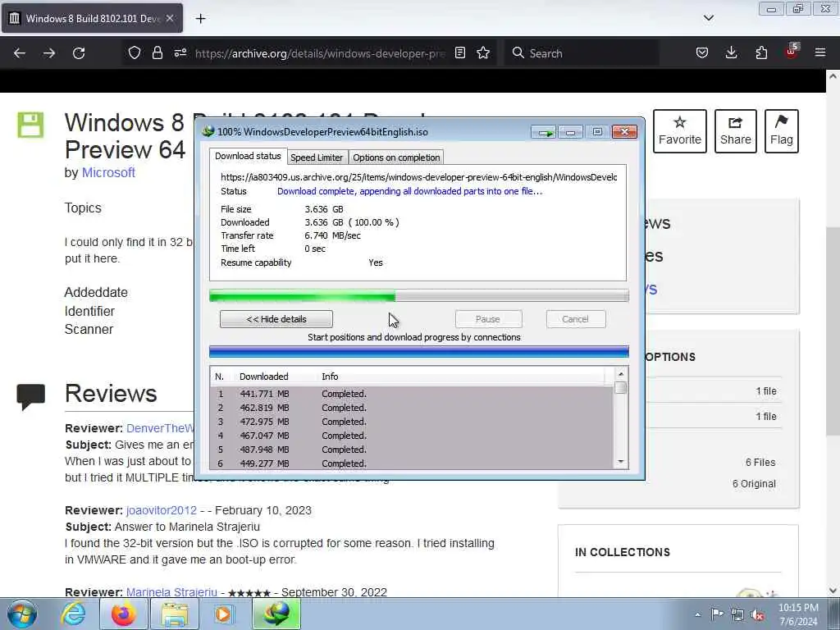Click the green download progress bar
The height and width of the screenshot is (630, 840).
pos(419,295)
